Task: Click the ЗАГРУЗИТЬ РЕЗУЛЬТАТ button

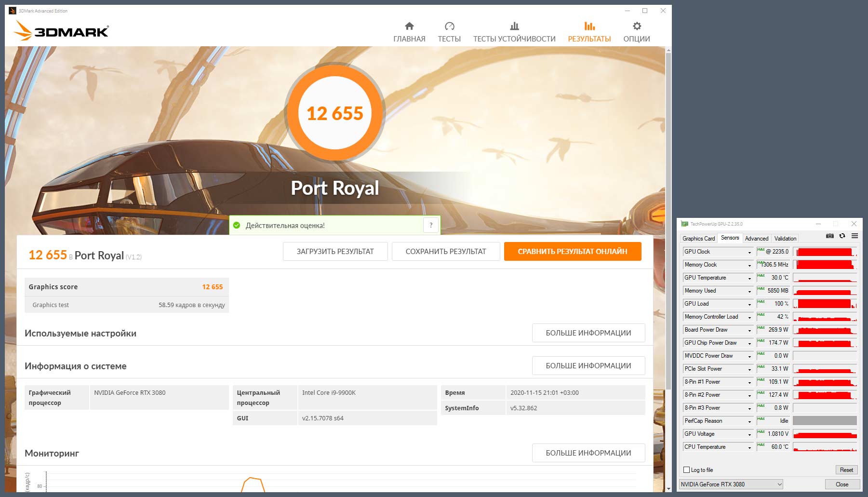Action: (x=335, y=251)
